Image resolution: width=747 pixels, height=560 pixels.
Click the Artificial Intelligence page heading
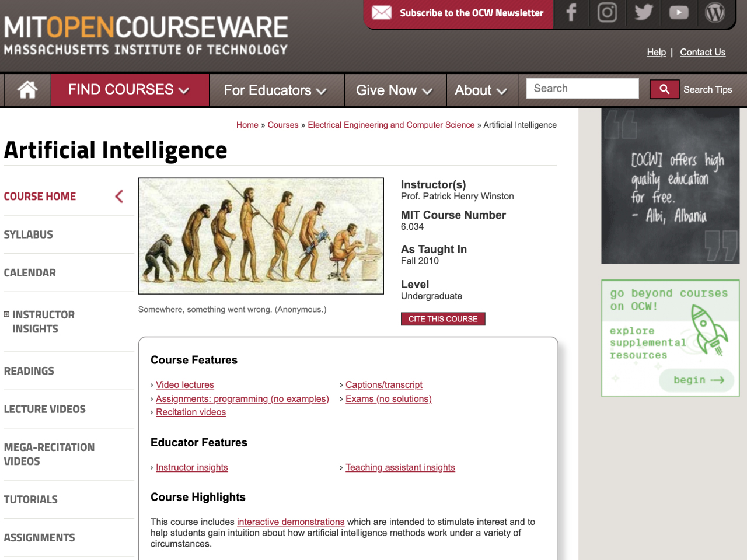click(116, 150)
